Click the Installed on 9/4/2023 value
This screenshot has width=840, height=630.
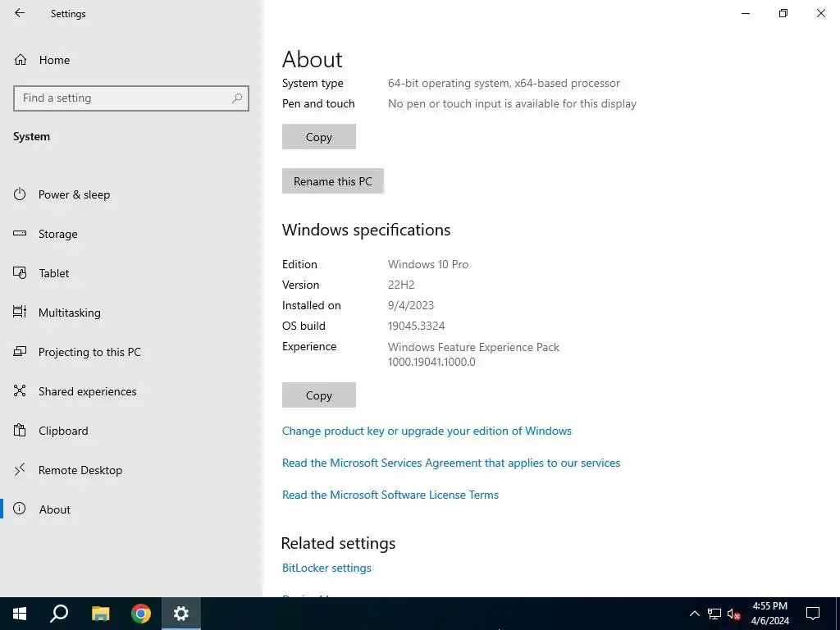[411, 305]
